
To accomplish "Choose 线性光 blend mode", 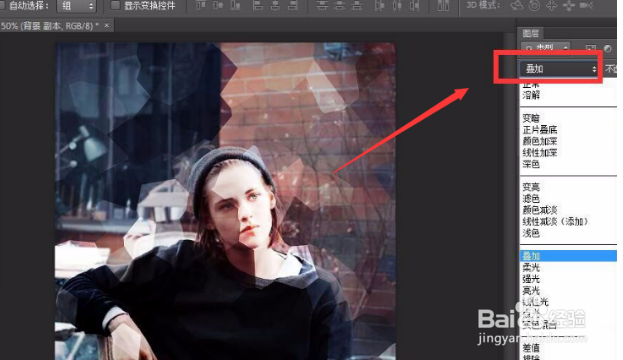I will click(x=535, y=302).
